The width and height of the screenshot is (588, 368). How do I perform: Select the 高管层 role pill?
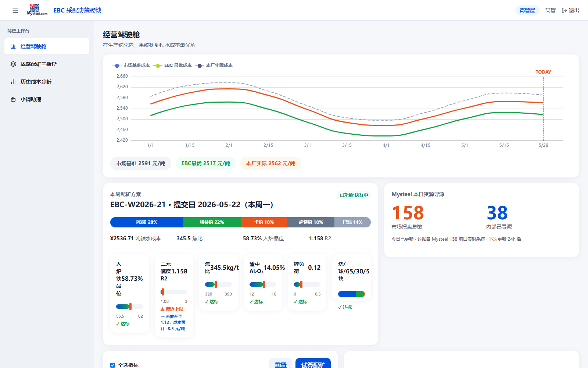[527, 10]
